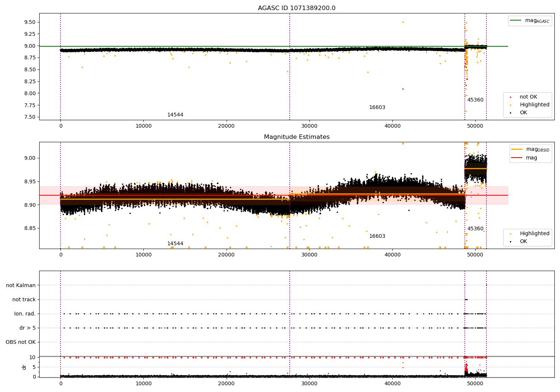Image resolution: width=560 pixels, height=392 pixels.
Task: Click the 14544 obsid label in top plot
Action: [x=175, y=115]
